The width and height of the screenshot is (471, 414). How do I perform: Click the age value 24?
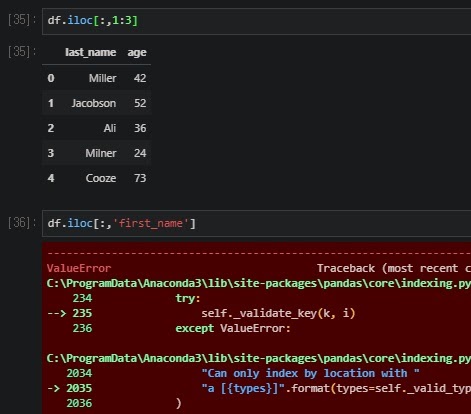(140, 153)
